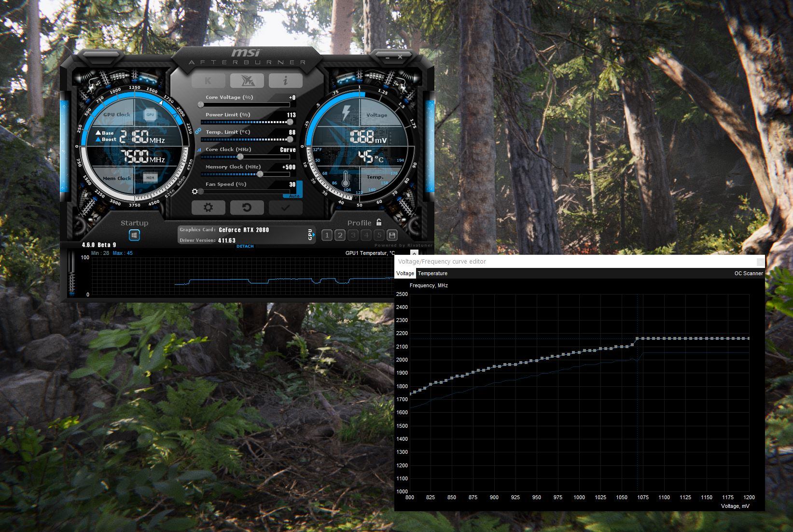Click the driver version '411.63' text
This screenshot has width=793, height=532.
[227, 240]
